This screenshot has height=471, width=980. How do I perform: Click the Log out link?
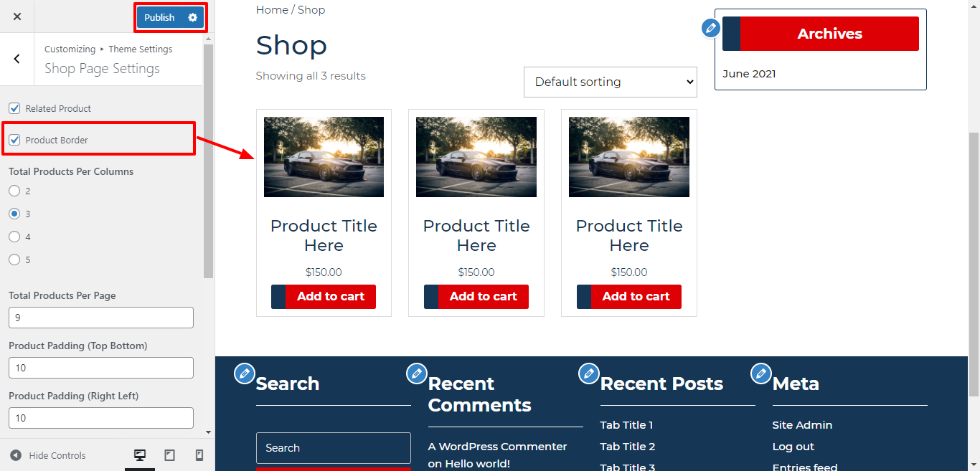(793, 446)
